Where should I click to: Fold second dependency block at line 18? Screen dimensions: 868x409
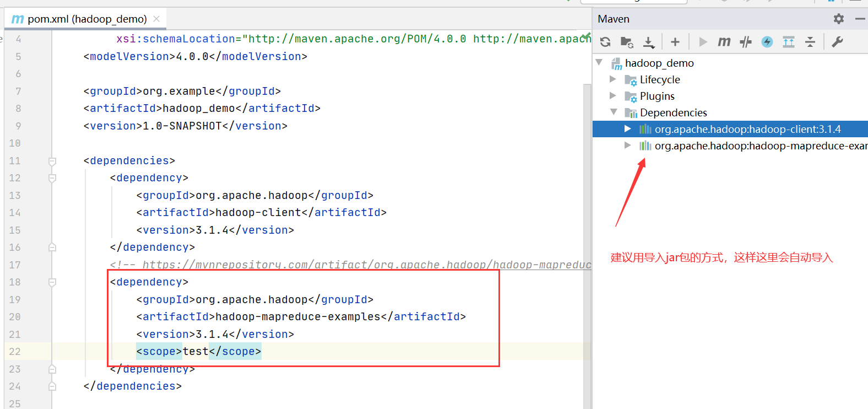52,282
